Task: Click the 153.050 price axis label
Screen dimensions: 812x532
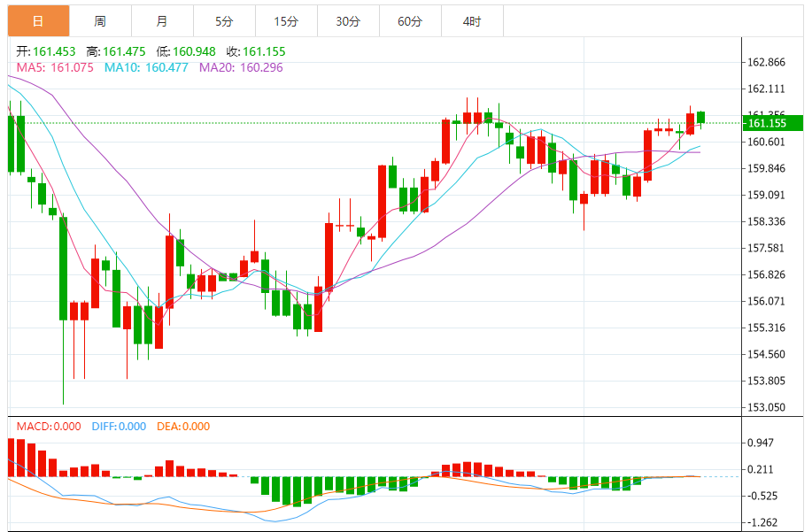Action: pyautogui.click(x=767, y=408)
